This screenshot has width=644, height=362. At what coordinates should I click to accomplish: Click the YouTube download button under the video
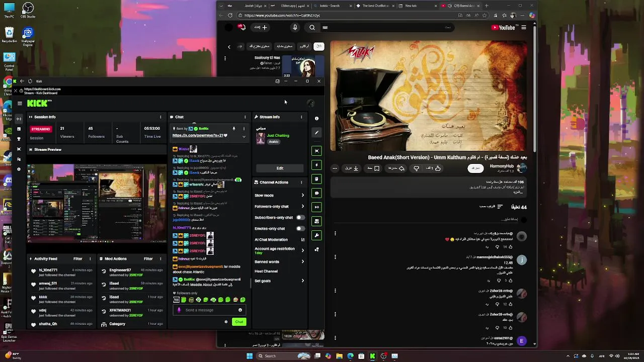[x=352, y=168]
